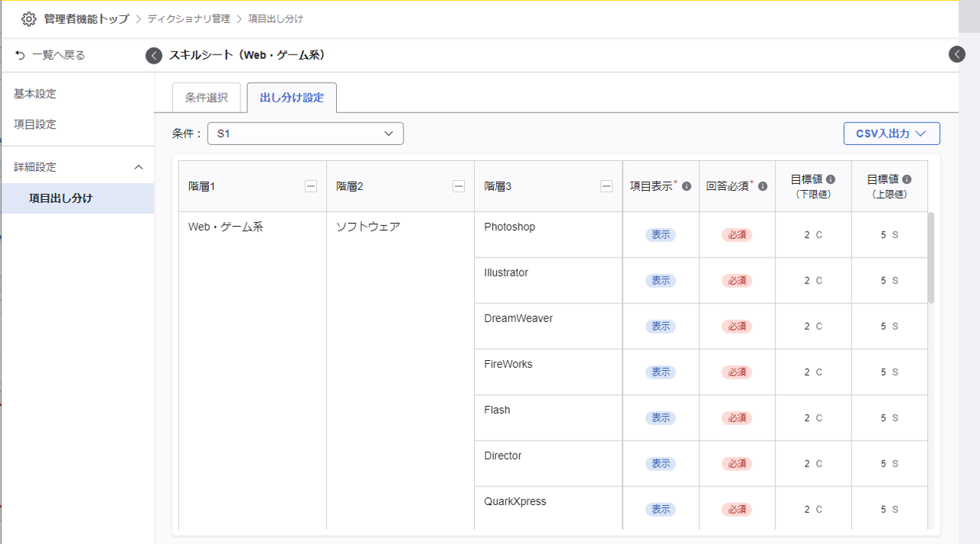The image size is (980, 544).
Task: Open the CSV入出力 dropdown button
Action: pyautogui.click(x=892, y=133)
